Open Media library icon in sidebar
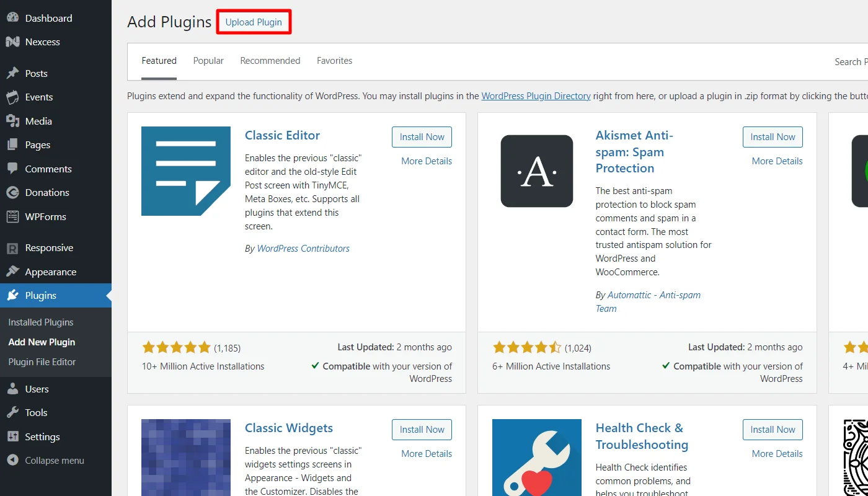The image size is (868, 496). click(x=12, y=121)
